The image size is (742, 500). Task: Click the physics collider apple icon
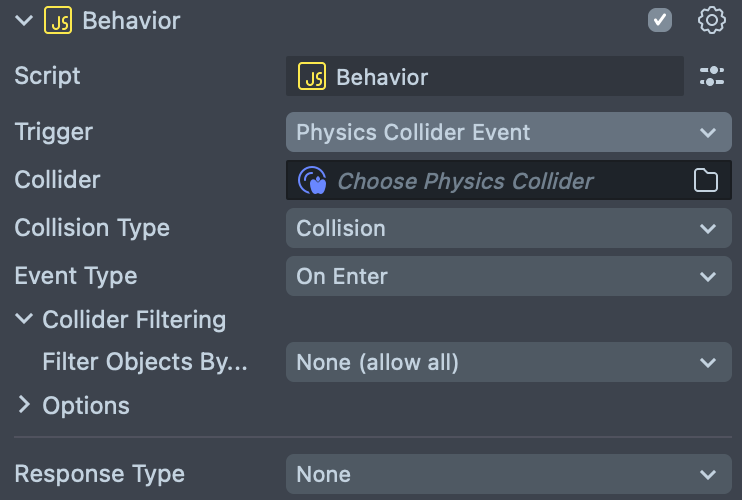313,180
